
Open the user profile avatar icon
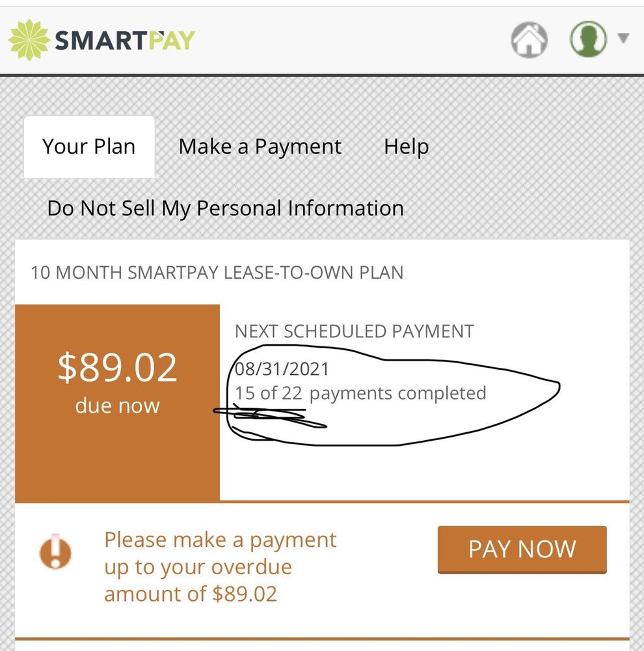point(588,39)
